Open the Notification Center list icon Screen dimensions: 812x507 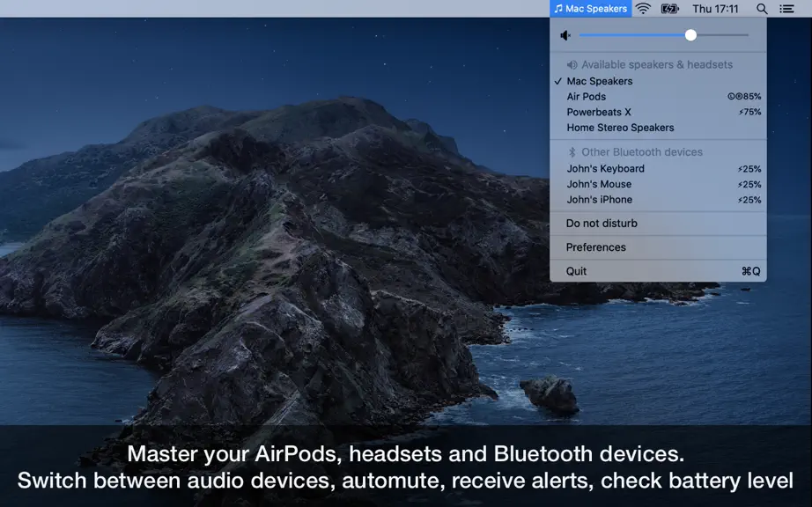pyautogui.click(x=786, y=8)
